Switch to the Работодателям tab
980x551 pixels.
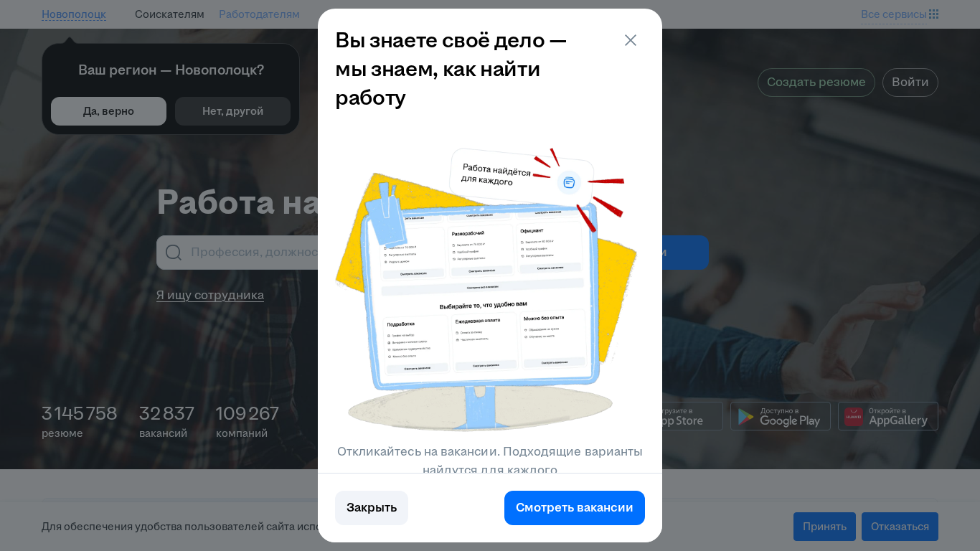click(259, 14)
